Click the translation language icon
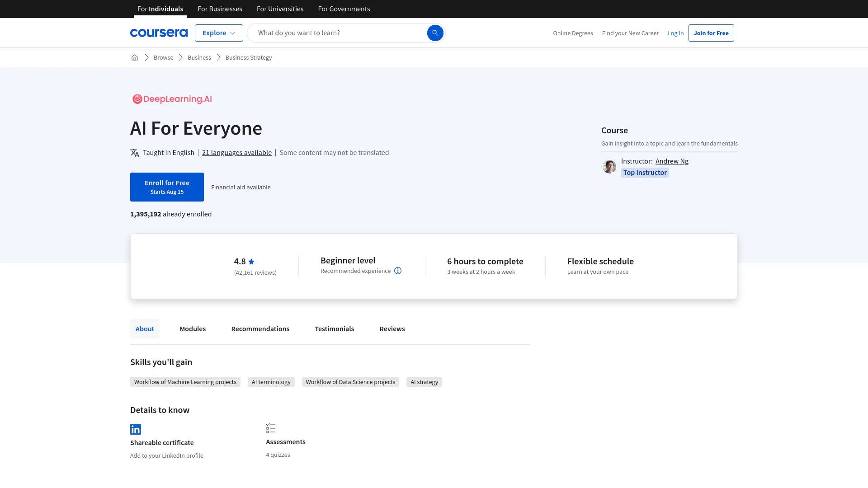The width and height of the screenshot is (868, 488). pos(135,153)
